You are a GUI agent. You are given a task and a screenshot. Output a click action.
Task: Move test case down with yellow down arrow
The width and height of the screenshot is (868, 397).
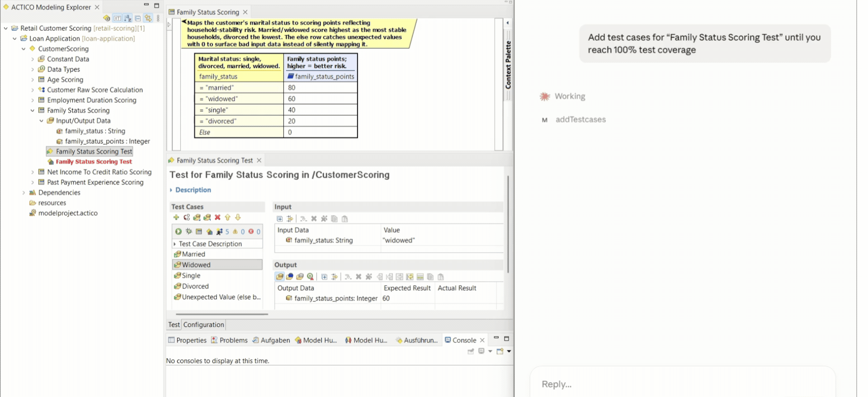click(238, 217)
